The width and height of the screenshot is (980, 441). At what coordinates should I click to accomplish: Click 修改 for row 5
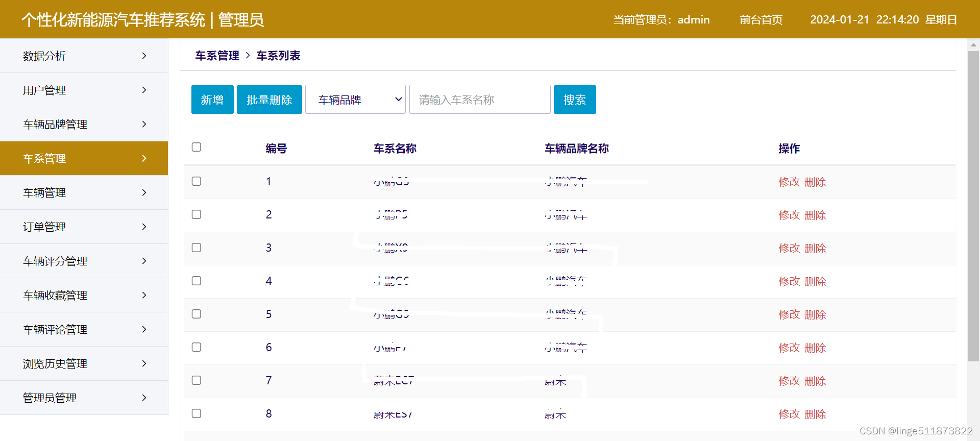click(789, 314)
